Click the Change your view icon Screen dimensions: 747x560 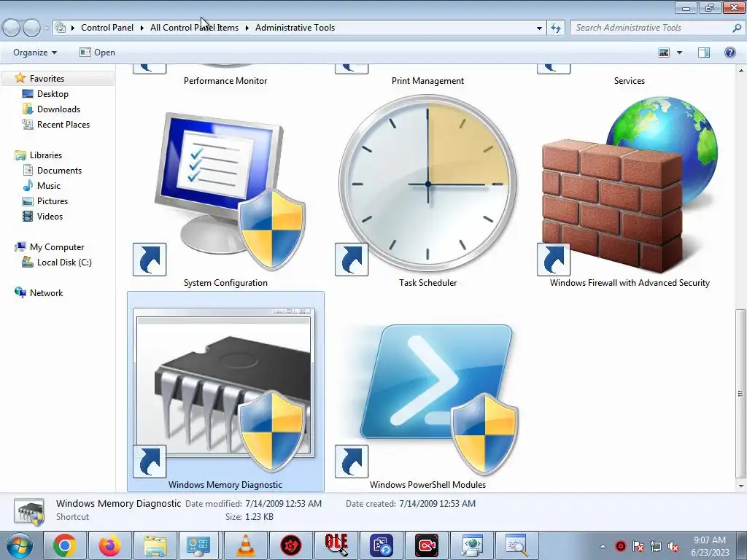pyautogui.click(x=664, y=52)
